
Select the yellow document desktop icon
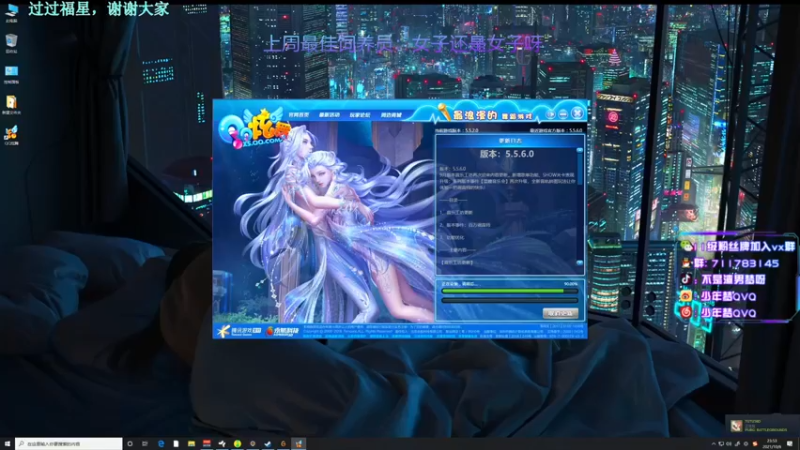point(11,104)
